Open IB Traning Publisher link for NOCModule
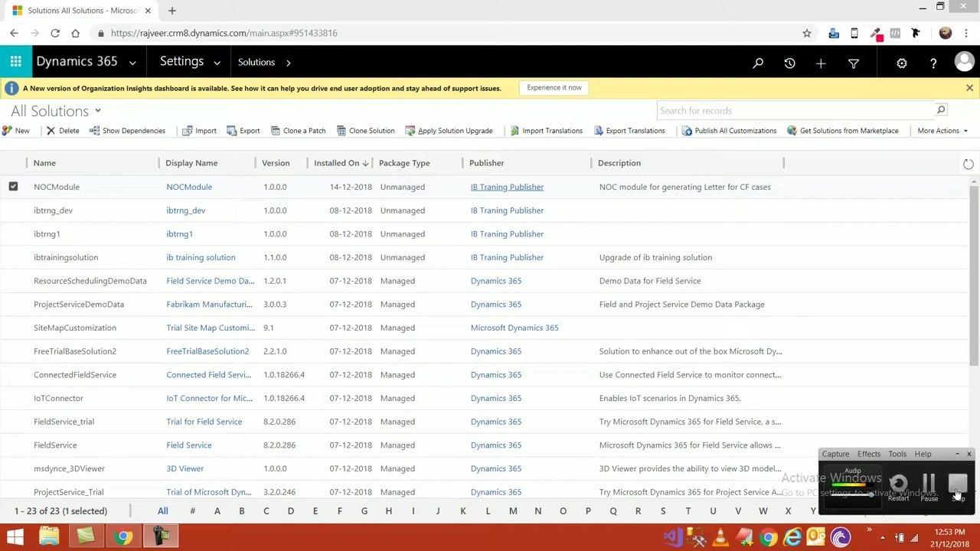The width and height of the screenshot is (980, 551). tap(507, 187)
